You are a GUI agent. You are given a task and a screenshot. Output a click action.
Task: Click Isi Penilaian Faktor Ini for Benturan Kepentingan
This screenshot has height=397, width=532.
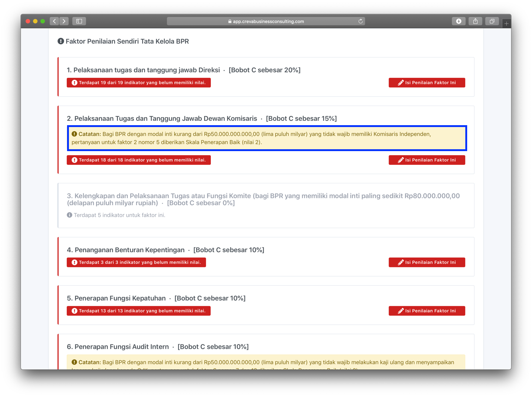[x=427, y=262]
